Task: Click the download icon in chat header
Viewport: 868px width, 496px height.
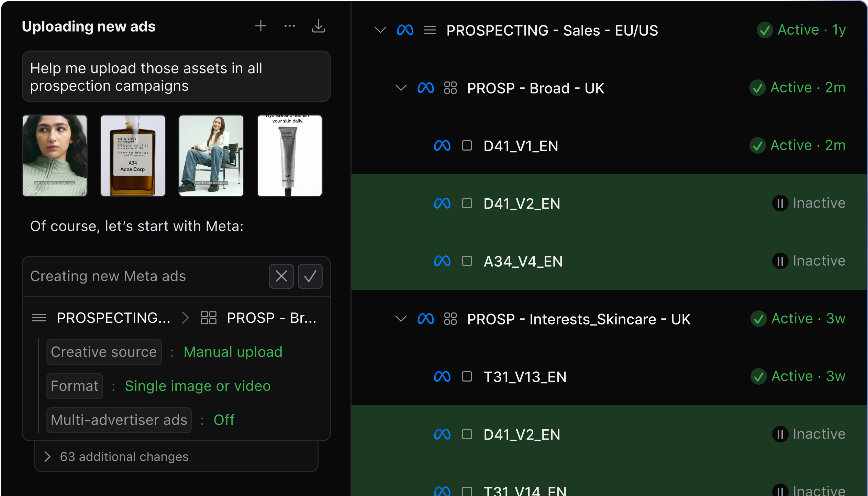Action: point(318,26)
